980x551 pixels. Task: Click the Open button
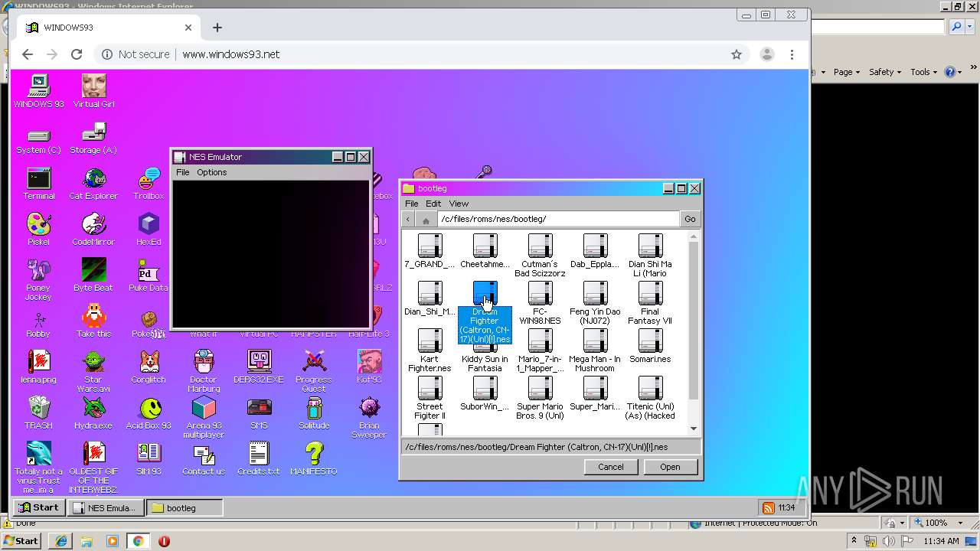[670, 467]
